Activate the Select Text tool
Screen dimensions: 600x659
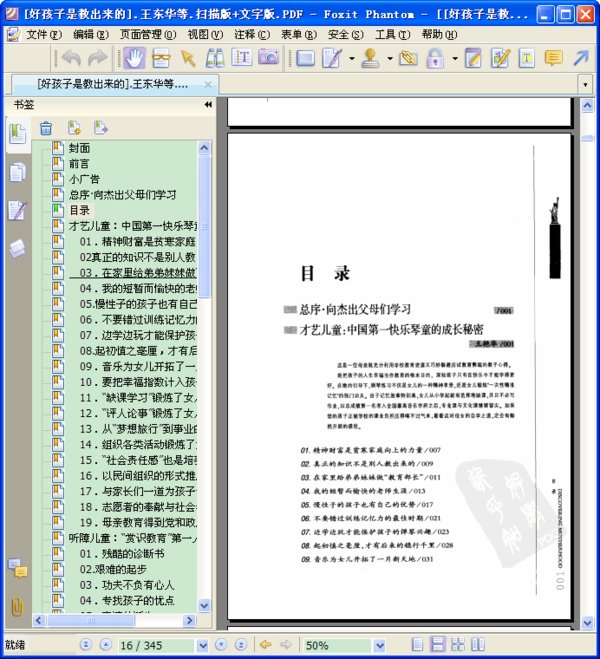coord(242,58)
